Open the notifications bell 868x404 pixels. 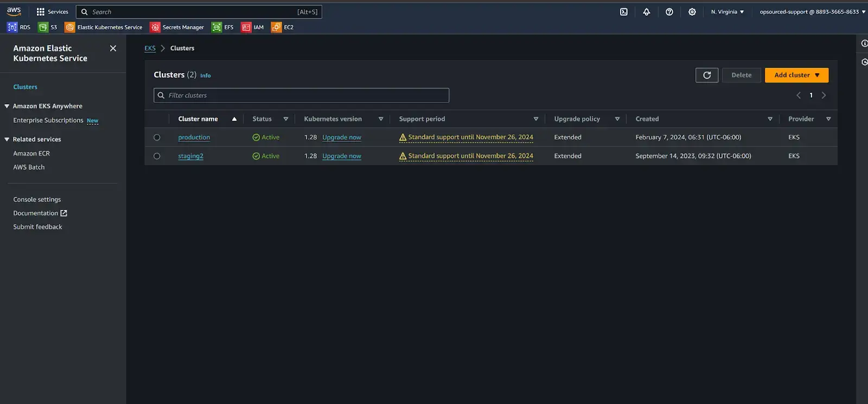647,12
